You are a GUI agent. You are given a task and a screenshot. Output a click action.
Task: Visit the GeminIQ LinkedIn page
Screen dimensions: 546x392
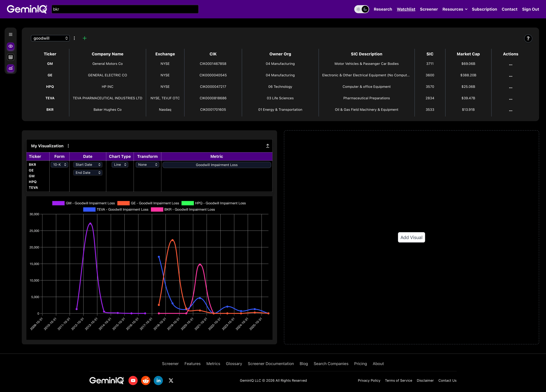pos(158,380)
